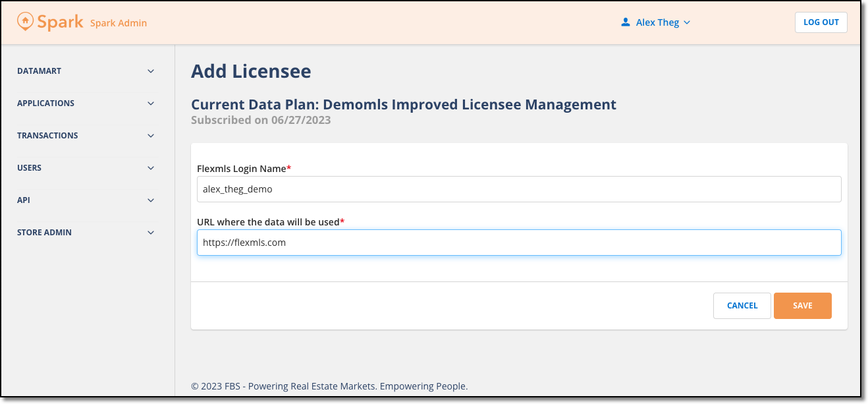The height and width of the screenshot is (404, 868).
Task: Expand the API chevron arrow
Action: pyautogui.click(x=151, y=200)
